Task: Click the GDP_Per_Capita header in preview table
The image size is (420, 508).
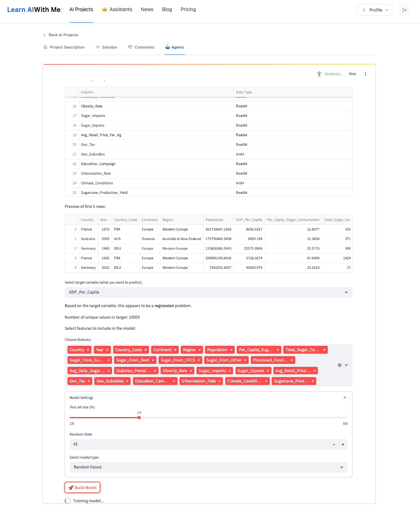Action: point(249,220)
